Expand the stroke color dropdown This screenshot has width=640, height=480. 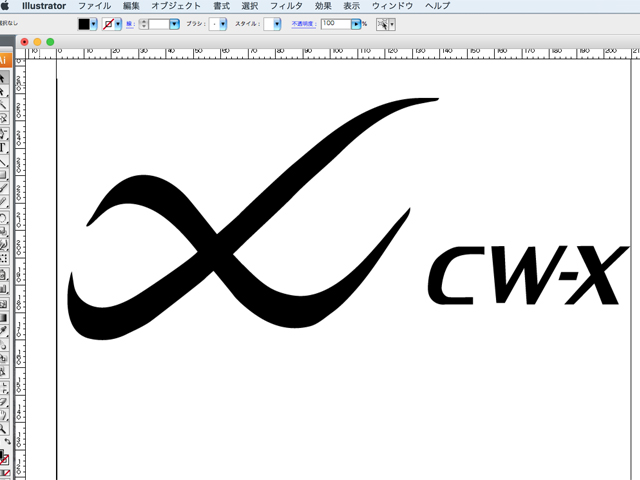(x=119, y=23)
